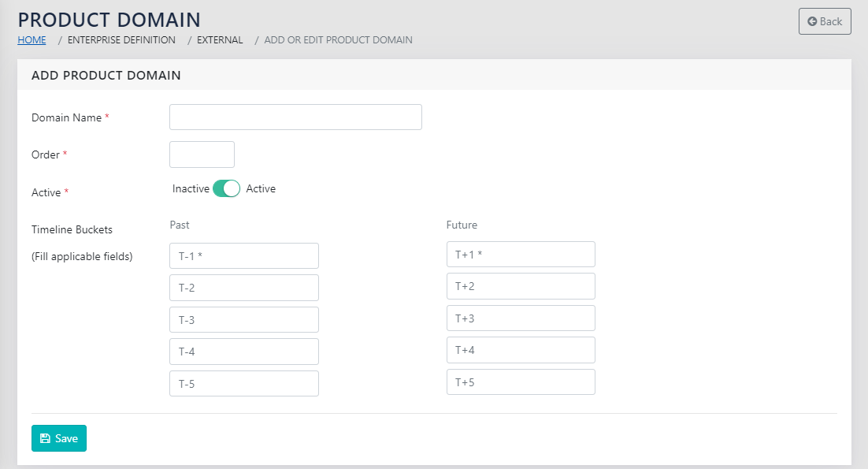Image resolution: width=868 pixels, height=469 pixels.
Task: Click the T-2 past bucket field
Action: tap(244, 288)
